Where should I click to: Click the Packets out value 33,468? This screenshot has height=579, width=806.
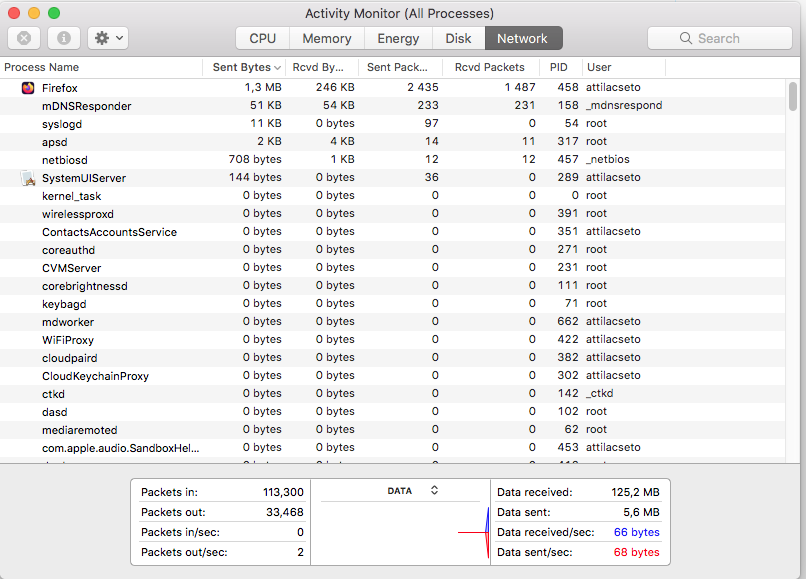tap(285, 512)
